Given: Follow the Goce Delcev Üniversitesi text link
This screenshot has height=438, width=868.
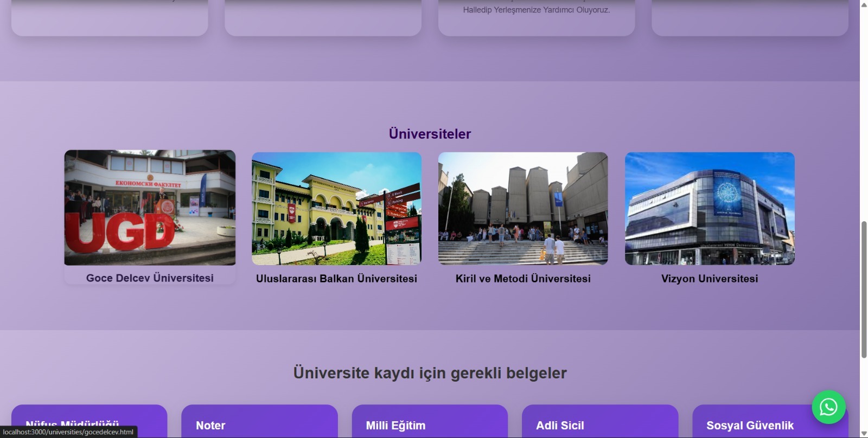Looking at the screenshot, I should (150, 278).
